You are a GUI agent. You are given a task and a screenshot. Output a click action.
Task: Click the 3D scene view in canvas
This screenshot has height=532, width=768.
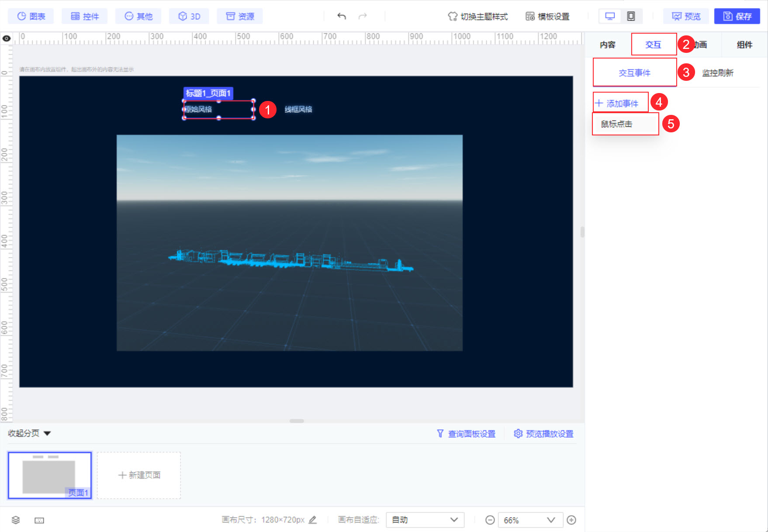[x=289, y=242]
